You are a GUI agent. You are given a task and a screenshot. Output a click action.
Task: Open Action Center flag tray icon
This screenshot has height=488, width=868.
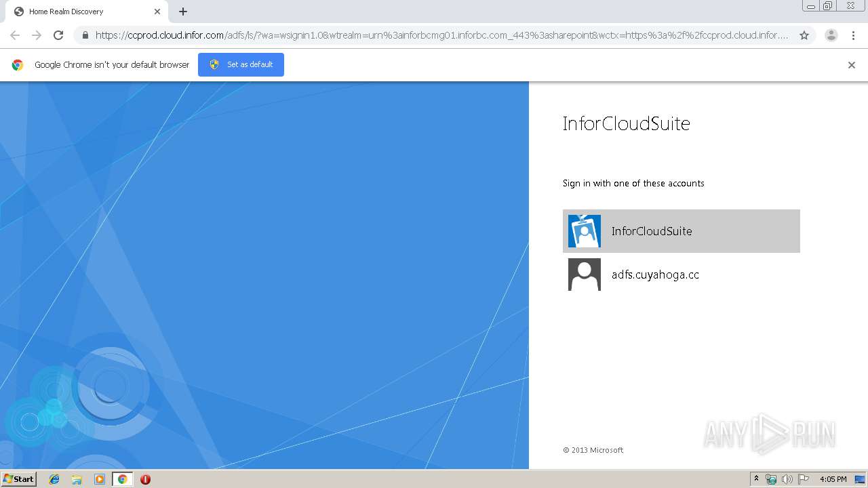coord(804,479)
